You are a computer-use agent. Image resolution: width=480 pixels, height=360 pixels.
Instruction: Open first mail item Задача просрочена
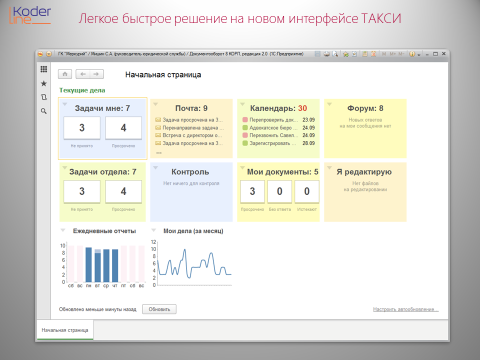pos(189,120)
